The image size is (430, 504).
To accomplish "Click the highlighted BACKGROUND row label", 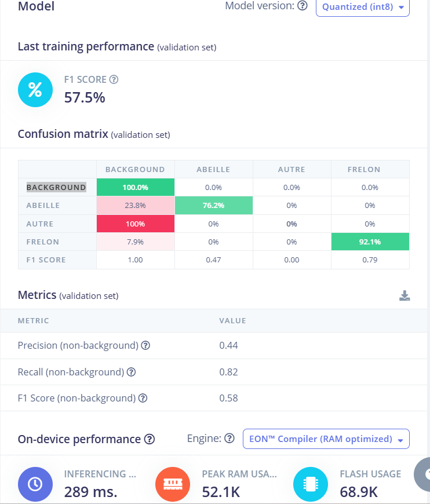I will pyautogui.click(x=56, y=187).
